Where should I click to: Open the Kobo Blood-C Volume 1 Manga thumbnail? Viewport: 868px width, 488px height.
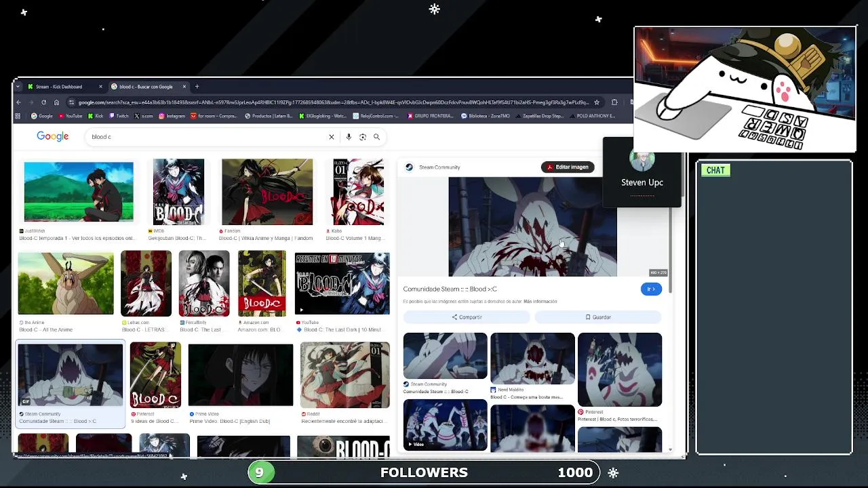[358, 192]
